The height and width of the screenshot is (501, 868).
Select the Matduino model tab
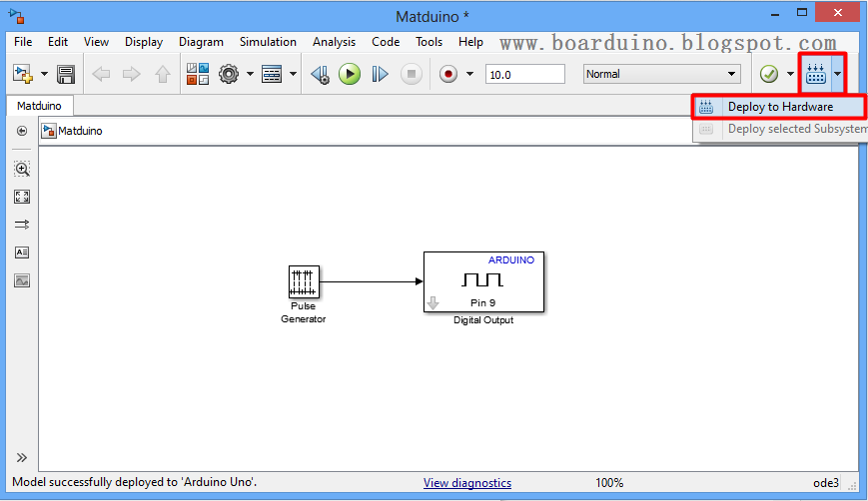39,106
